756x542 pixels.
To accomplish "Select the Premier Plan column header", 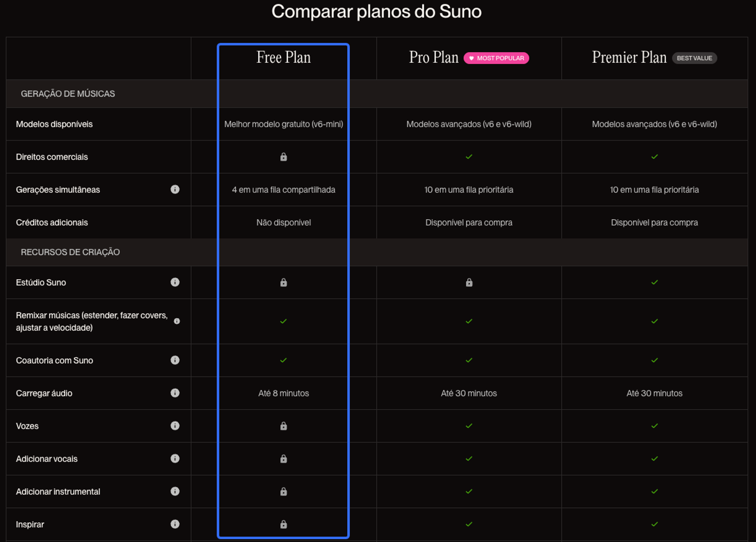I will pos(629,58).
